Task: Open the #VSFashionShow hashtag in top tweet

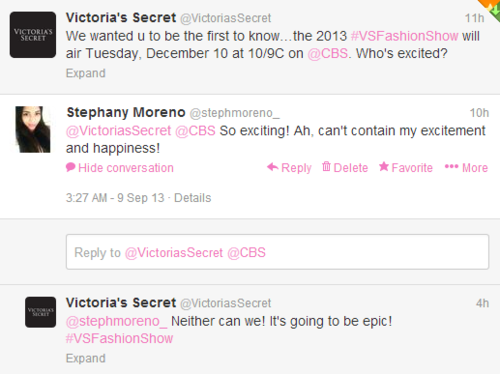Action: [405, 36]
